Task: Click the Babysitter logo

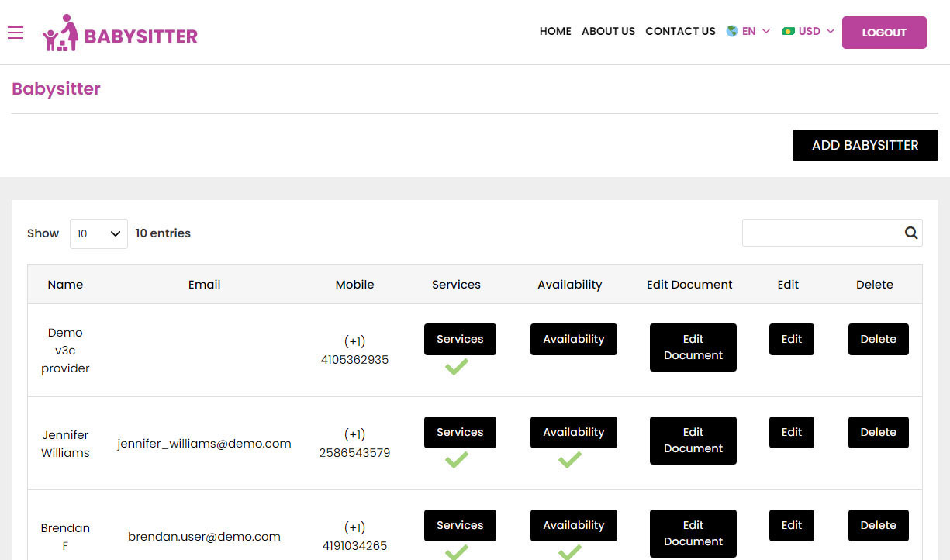Action: (x=120, y=33)
